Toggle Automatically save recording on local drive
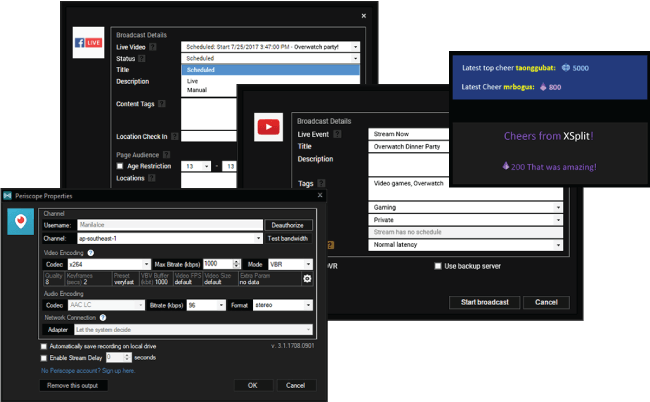Image resolution: width=650 pixels, height=402 pixels. click(x=44, y=346)
